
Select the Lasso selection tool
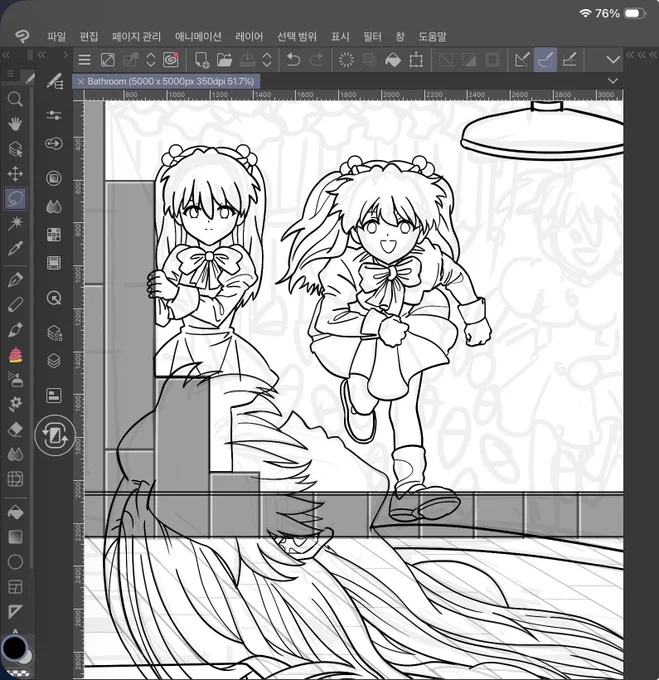15,199
